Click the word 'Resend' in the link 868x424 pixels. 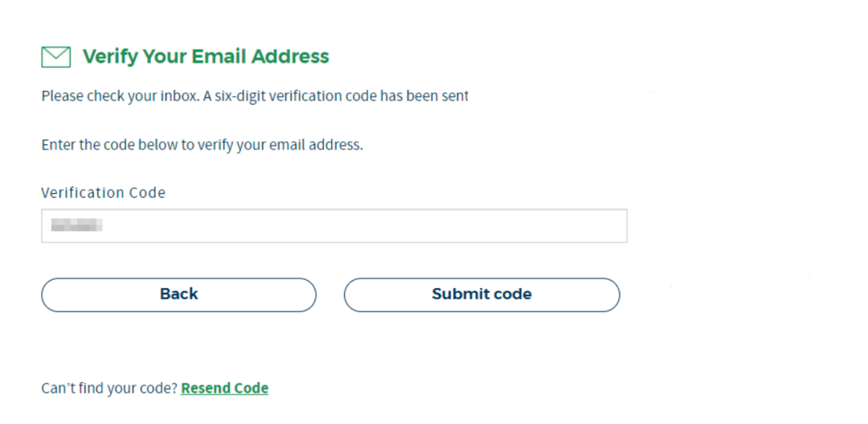pos(204,389)
